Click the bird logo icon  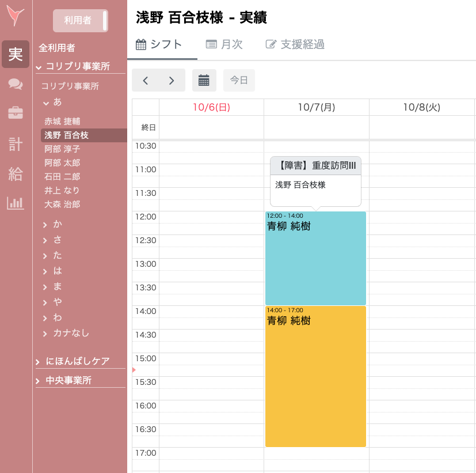pyautogui.click(x=16, y=17)
